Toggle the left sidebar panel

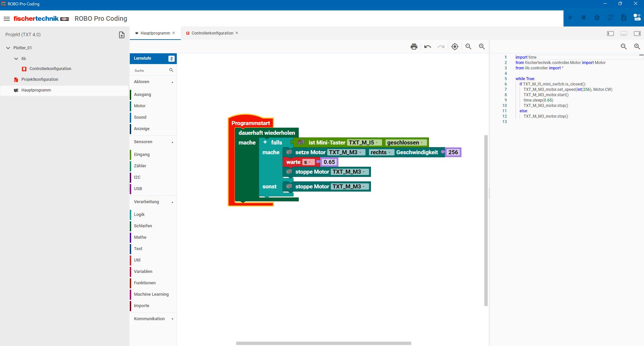coord(610,34)
